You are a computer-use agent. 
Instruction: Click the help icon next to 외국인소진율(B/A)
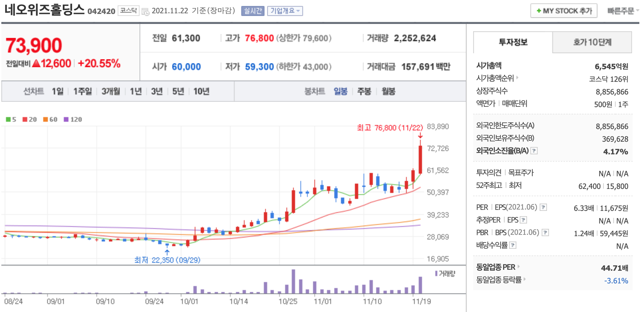coord(534,151)
